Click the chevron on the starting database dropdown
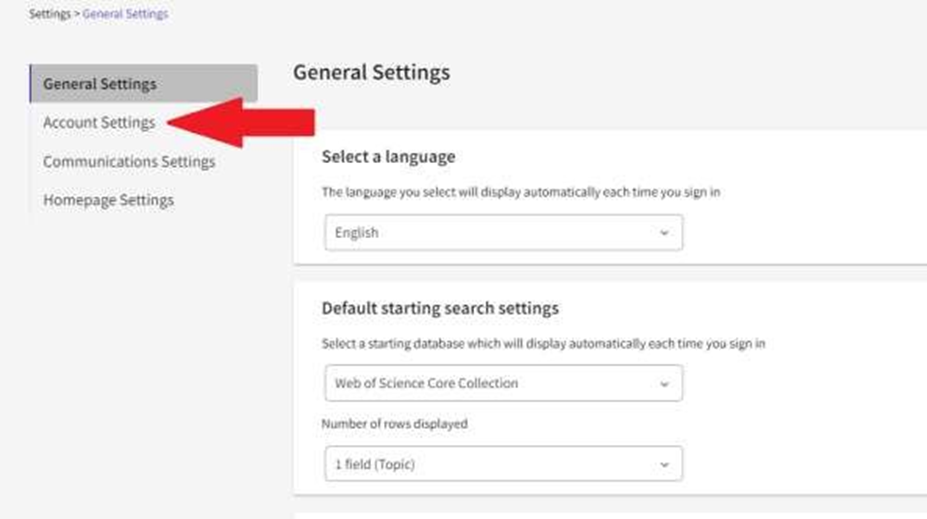The height and width of the screenshot is (519, 927). pos(664,383)
